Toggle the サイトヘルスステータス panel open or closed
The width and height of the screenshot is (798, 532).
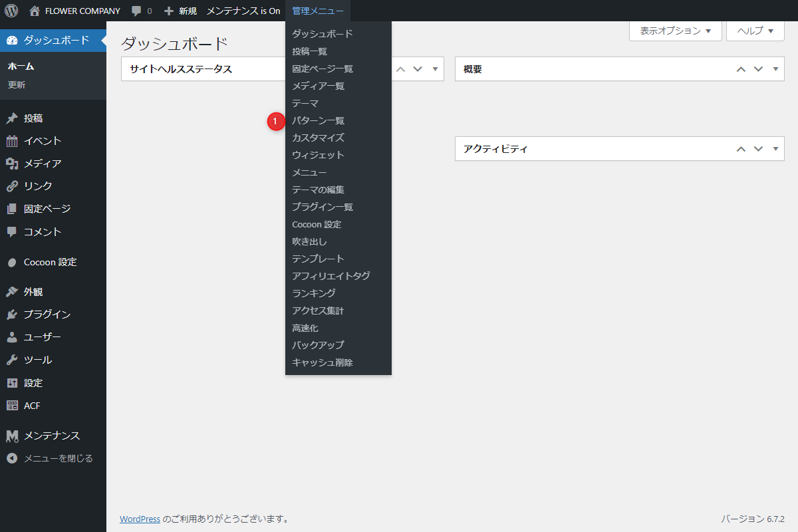tap(435, 69)
